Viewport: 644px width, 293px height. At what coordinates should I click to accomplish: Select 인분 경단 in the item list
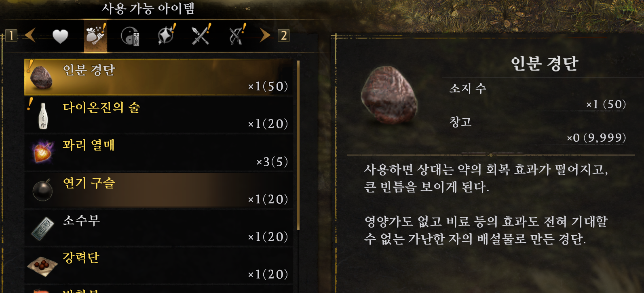(x=159, y=77)
